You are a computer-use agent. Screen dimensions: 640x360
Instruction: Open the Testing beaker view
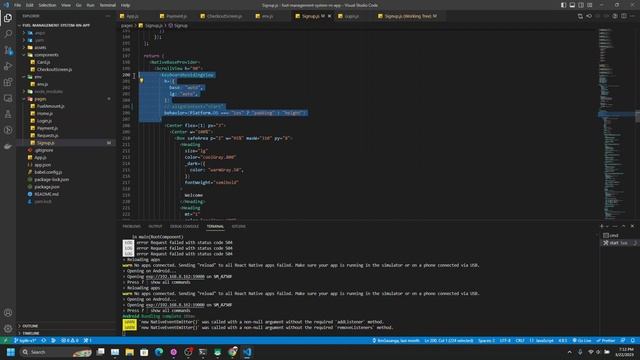point(8,114)
